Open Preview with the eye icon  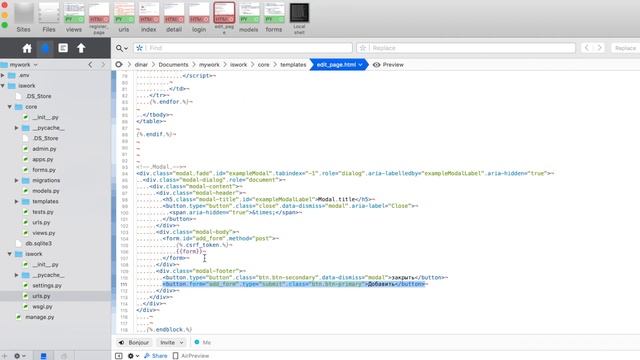[x=388, y=64]
